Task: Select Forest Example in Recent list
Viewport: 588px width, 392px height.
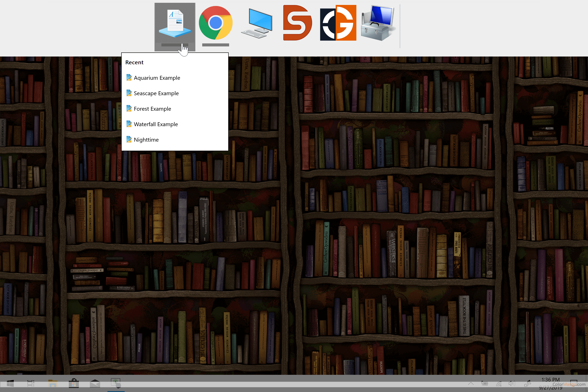Action: point(152,109)
